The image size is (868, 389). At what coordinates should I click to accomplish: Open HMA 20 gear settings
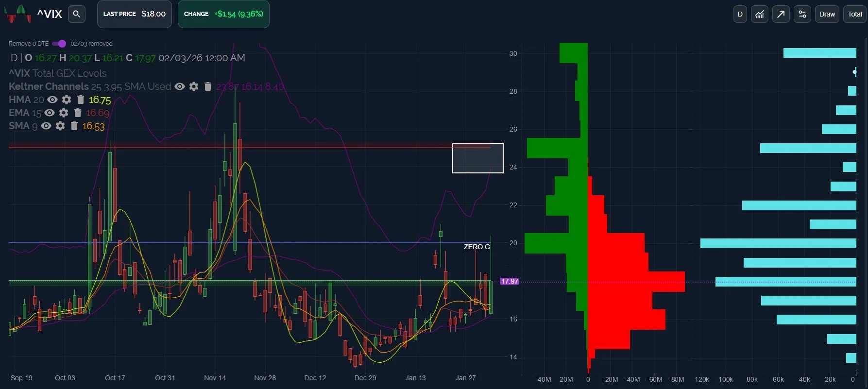click(67, 100)
